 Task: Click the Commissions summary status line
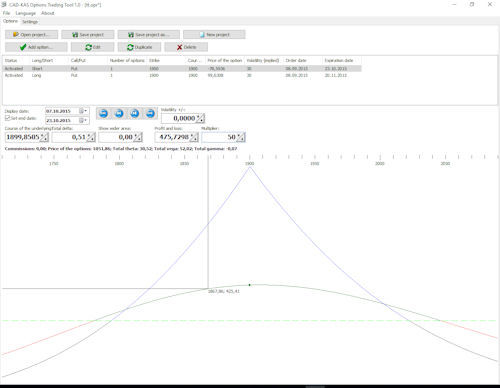(x=121, y=148)
